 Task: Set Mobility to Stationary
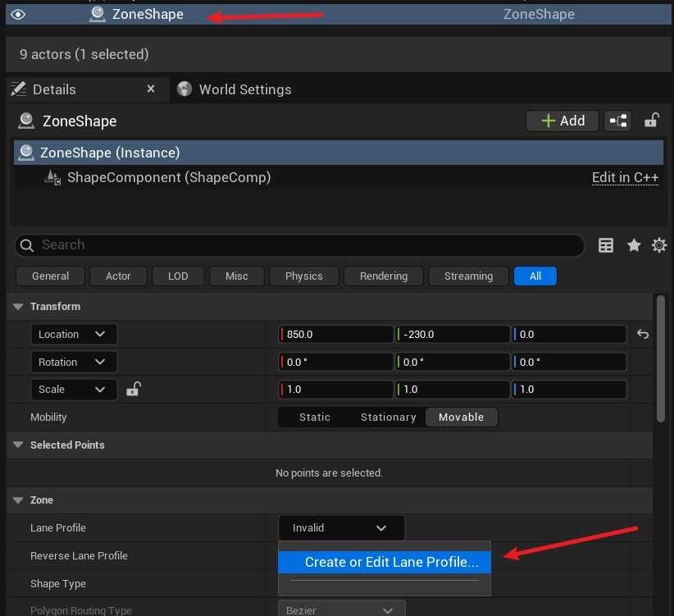coord(388,417)
